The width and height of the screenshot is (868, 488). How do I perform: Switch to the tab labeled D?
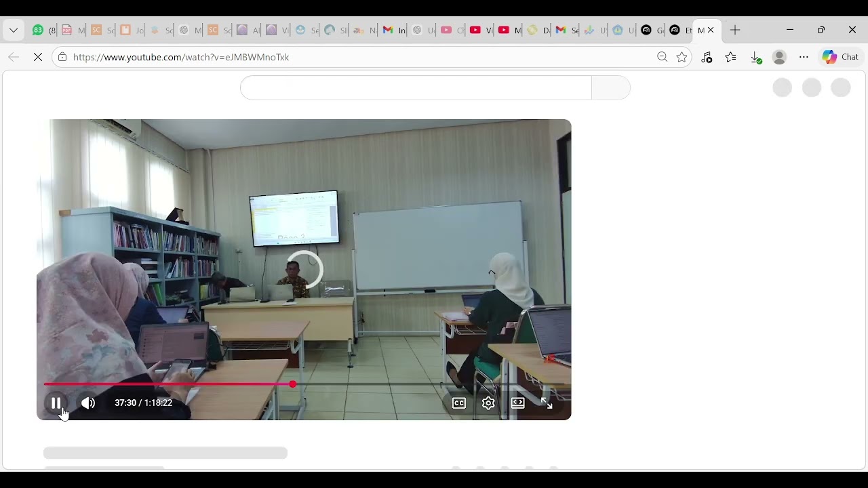click(x=538, y=30)
